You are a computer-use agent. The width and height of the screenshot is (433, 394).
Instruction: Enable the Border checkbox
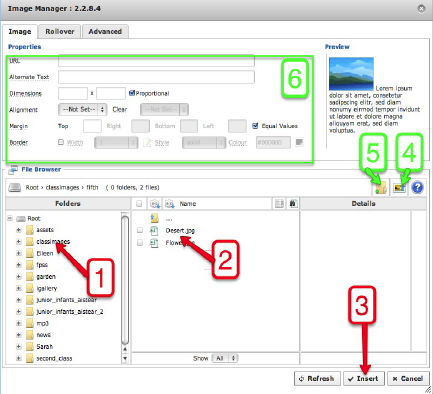(61, 142)
